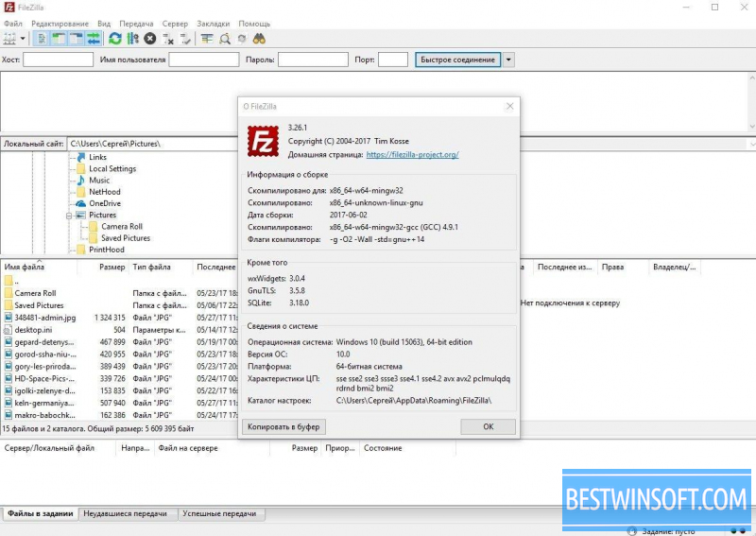Screen dimensions: 756x536
Task: Click Копировать в буфер button
Action: tap(283, 426)
